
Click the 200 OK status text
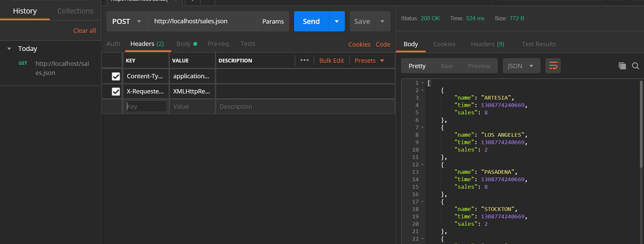(x=430, y=18)
